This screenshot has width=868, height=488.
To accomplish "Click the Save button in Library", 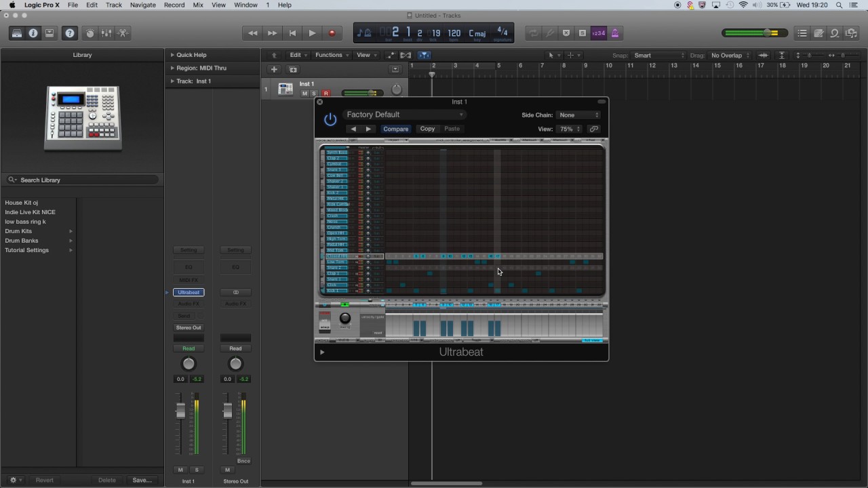I will click(x=142, y=480).
